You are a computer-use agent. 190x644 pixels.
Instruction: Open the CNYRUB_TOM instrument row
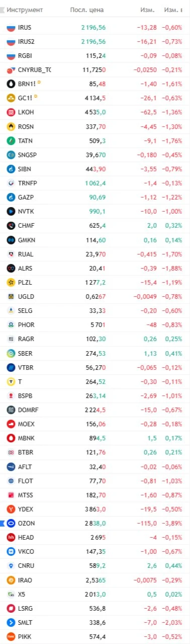(95, 70)
